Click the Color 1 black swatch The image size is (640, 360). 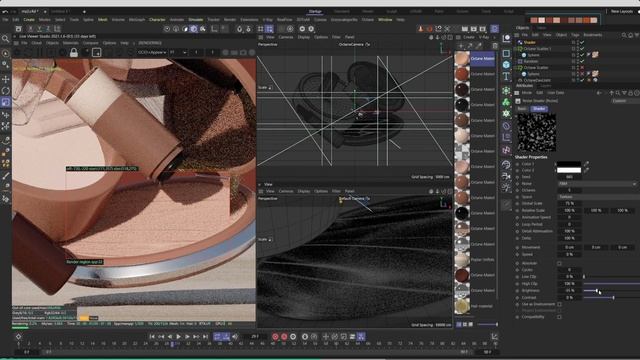click(x=569, y=164)
